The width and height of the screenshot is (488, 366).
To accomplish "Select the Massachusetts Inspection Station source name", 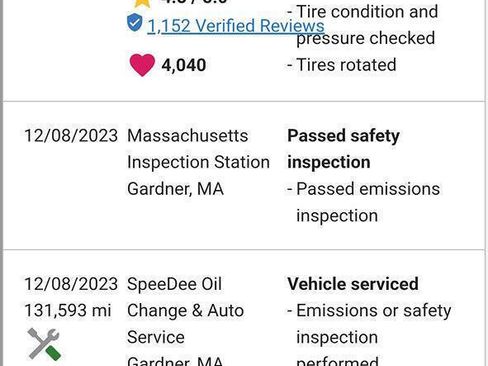I will click(x=198, y=149).
